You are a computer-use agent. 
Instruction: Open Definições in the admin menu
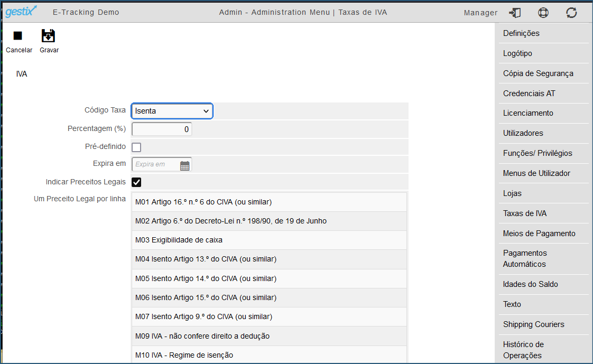coord(543,33)
